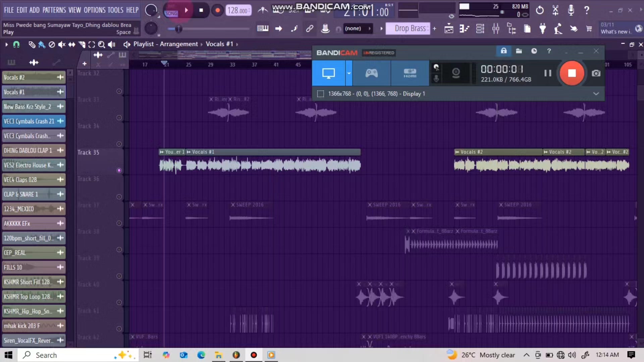Toggle the SONG mode switch
644x362 pixels.
pos(171,13)
